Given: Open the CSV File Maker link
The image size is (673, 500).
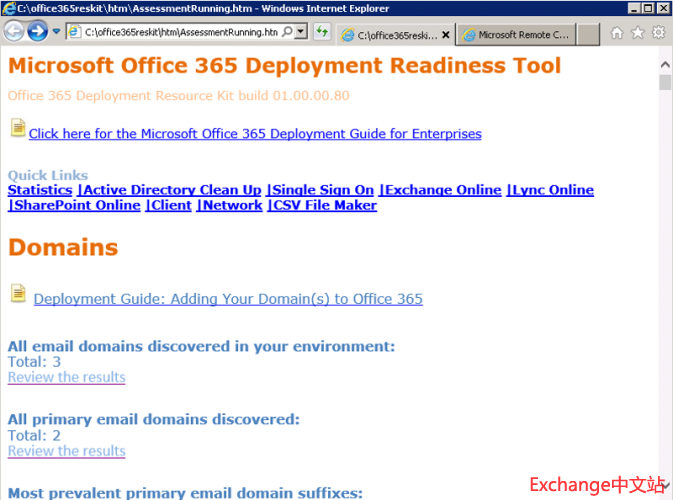Looking at the screenshot, I should [324, 205].
